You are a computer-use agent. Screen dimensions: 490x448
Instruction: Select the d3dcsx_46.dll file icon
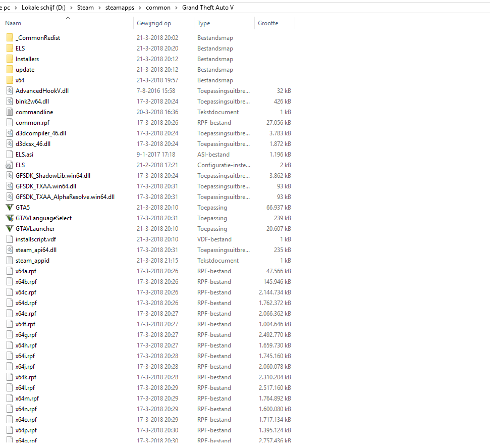click(x=10, y=144)
